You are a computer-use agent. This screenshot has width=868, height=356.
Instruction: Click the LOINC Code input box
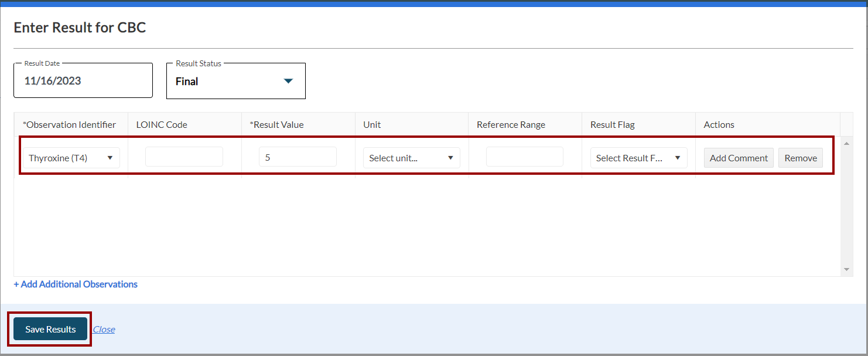(x=184, y=157)
